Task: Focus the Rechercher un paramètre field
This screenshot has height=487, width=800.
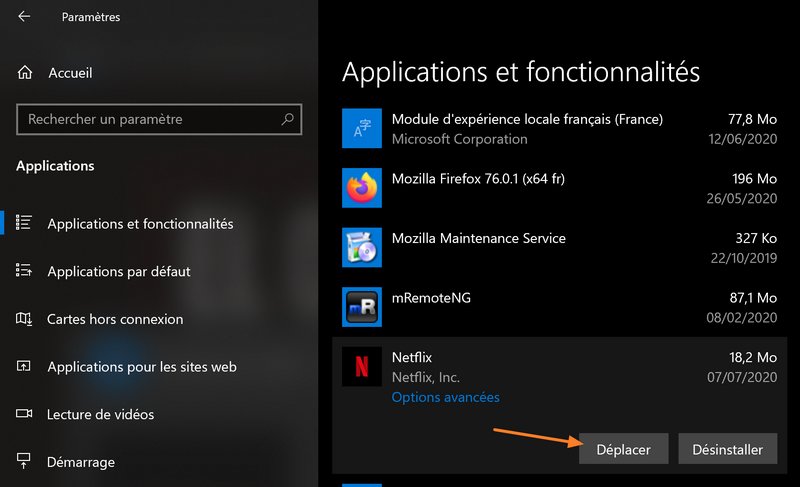Action: [159, 119]
